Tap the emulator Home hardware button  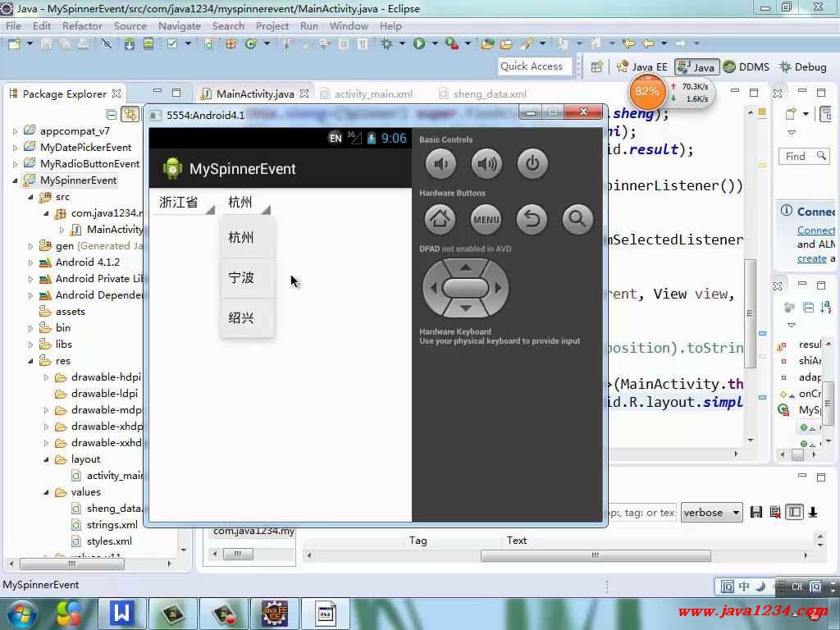[440, 219]
